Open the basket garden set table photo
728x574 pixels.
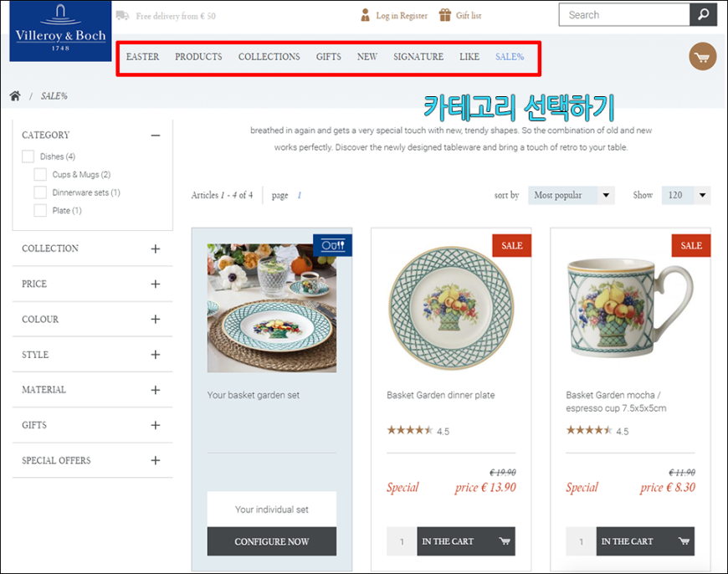pos(272,308)
